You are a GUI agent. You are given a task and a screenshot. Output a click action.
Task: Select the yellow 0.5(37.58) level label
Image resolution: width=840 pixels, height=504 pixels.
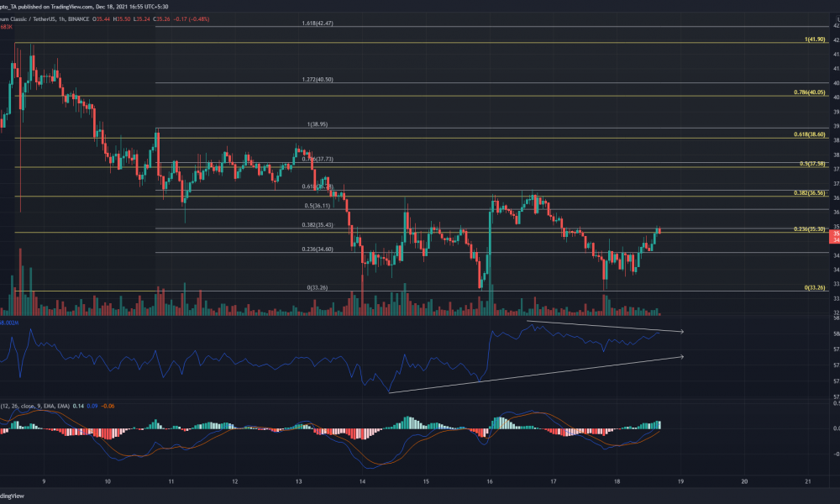[x=812, y=163]
